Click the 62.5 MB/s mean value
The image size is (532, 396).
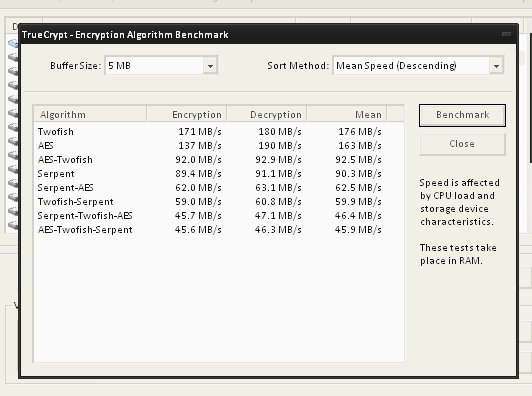(358, 188)
